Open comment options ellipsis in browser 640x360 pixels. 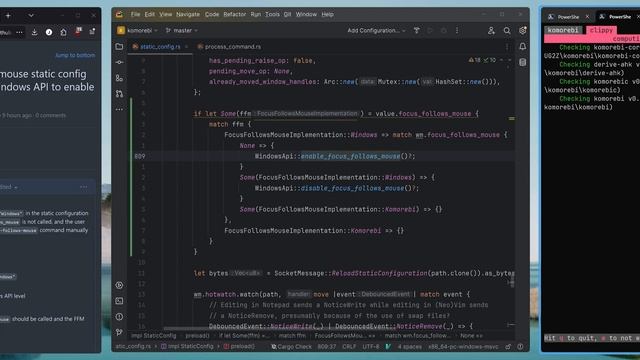coord(84,187)
